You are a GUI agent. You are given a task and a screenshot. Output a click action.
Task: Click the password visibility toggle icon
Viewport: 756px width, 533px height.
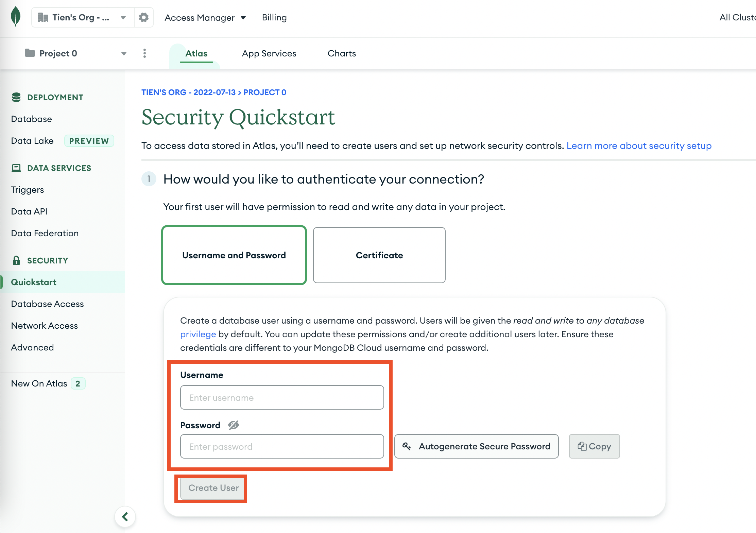coord(234,425)
